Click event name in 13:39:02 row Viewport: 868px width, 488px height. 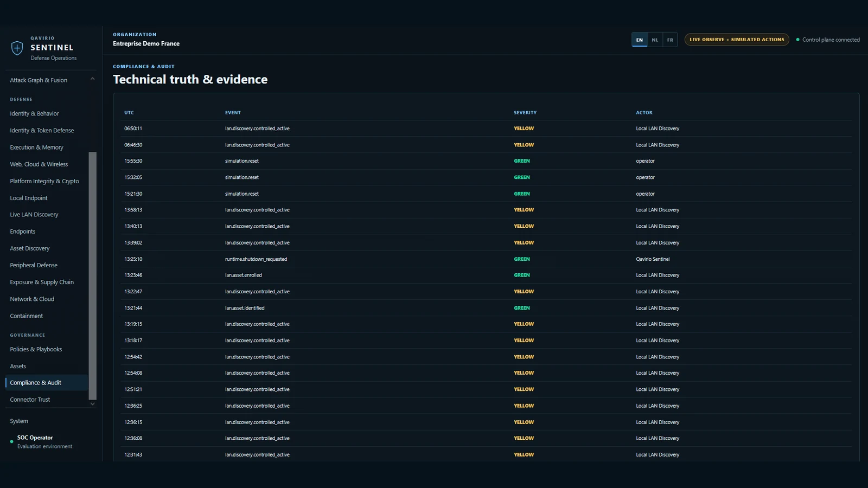pos(258,243)
